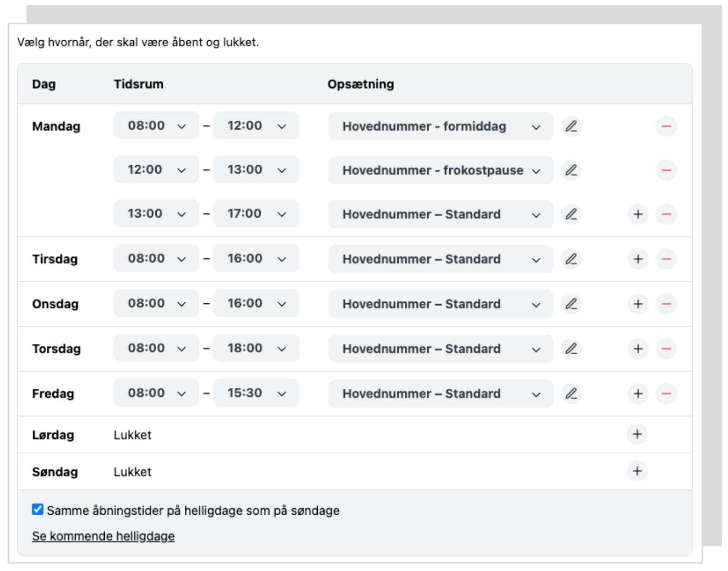Click edit pencil on Monday 13:00 row
This screenshot has height=571, width=728.
[x=571, y=214]
